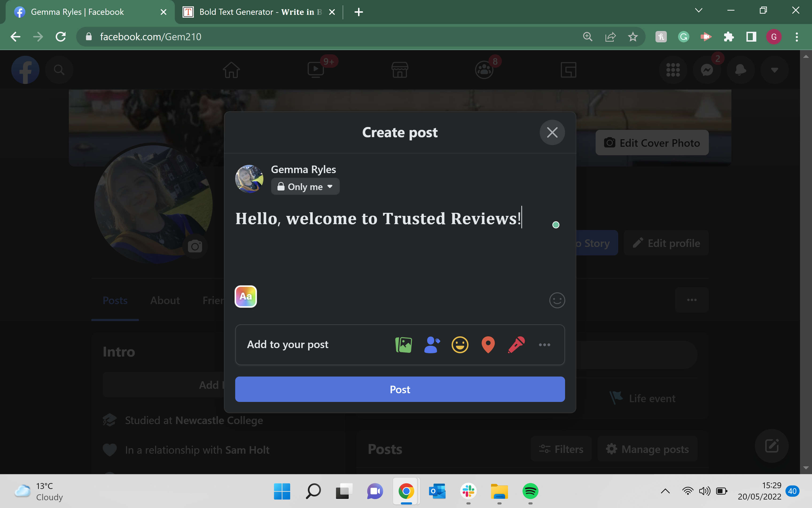Open Slack from the taskbar
The height and width of the screenshot is (508, 812).
468,491
